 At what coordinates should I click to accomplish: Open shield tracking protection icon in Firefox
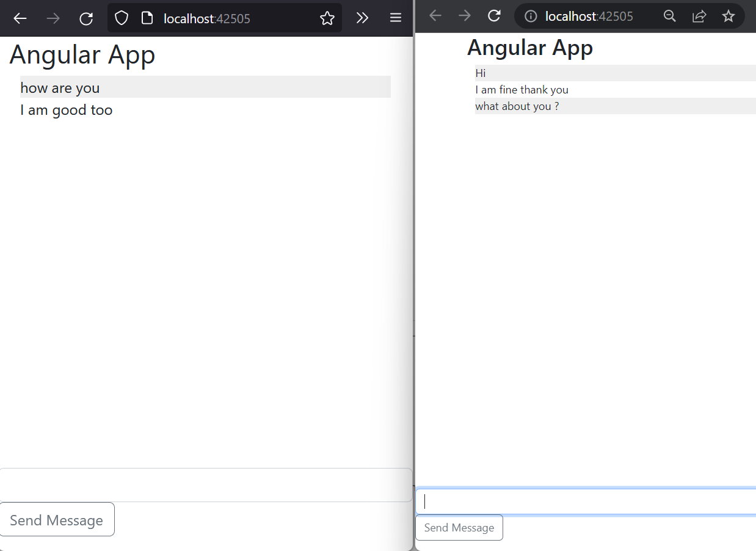122,18
